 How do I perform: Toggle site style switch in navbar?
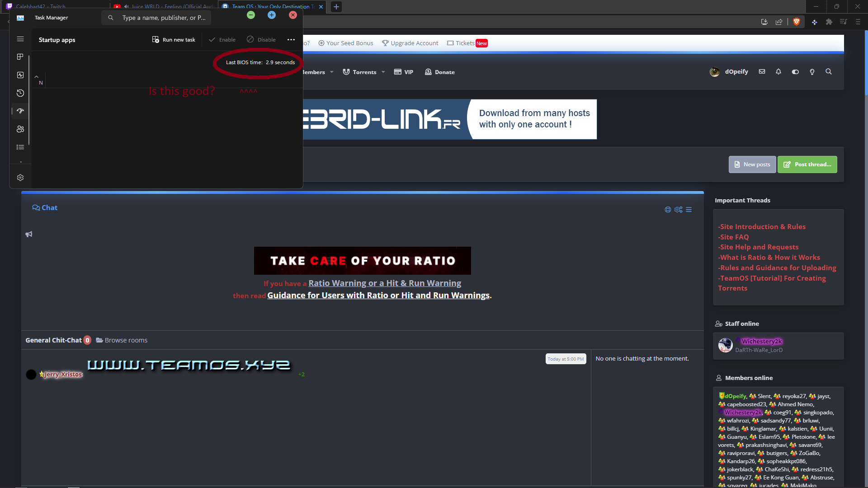(x=795, y=72)
